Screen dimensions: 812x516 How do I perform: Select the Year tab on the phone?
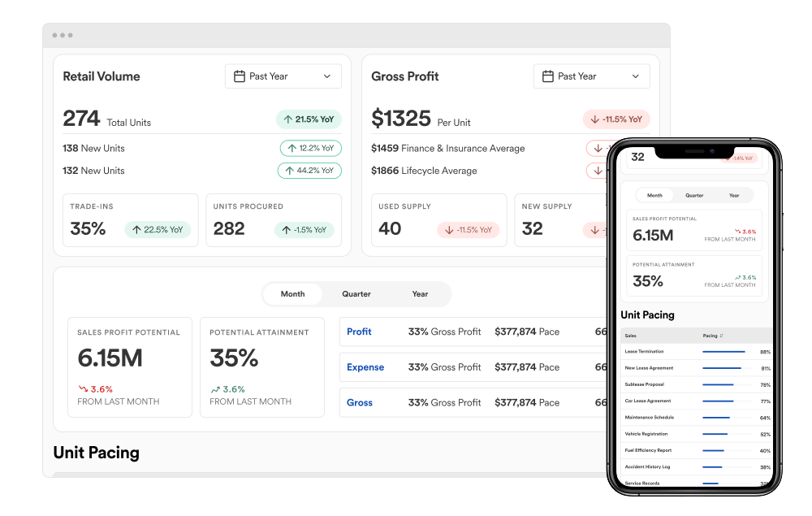click(x=734, y=196)
